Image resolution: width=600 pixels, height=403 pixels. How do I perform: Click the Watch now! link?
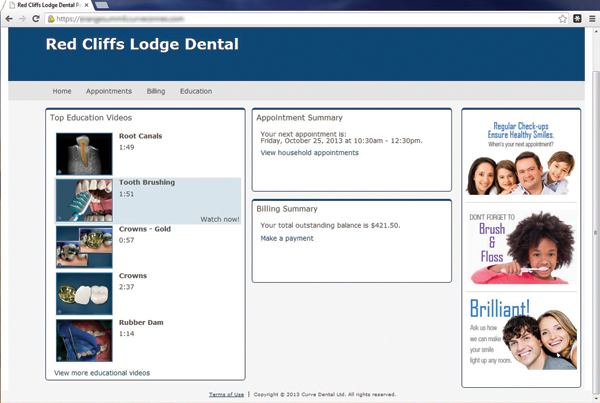220,219
